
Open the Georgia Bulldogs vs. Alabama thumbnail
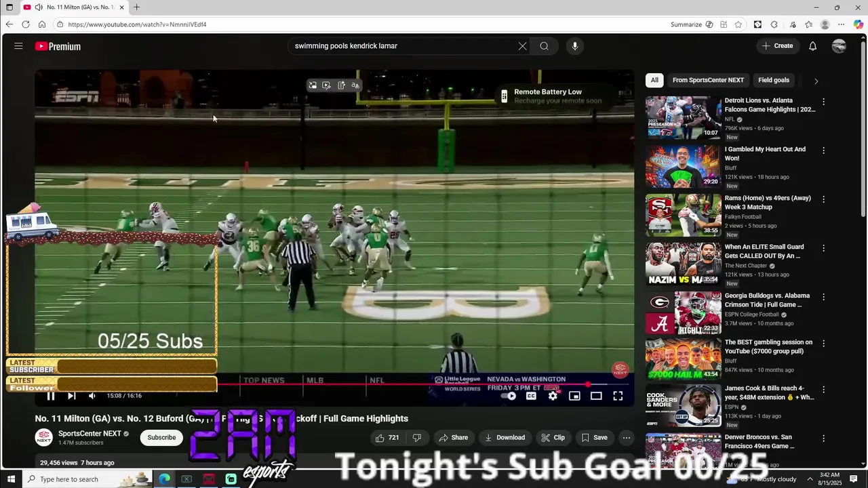683,313
